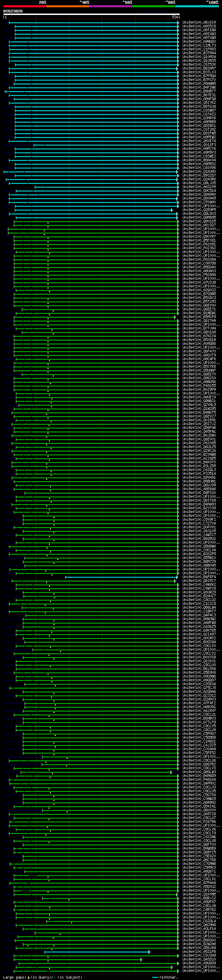Open hit UniRef100_Q5I7K2
Image resolution: width=222 pixels, height=980 pixels.
pyautogui.click(x=199, y=103)
